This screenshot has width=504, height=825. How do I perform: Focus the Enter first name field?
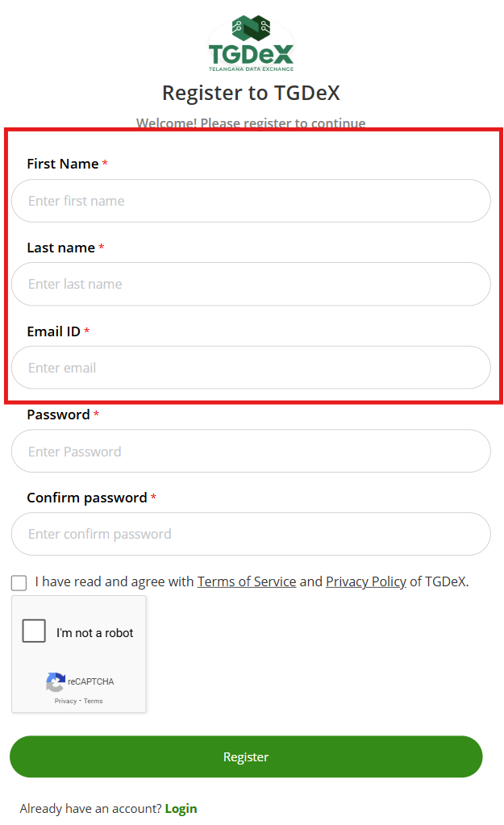(251, 201)
